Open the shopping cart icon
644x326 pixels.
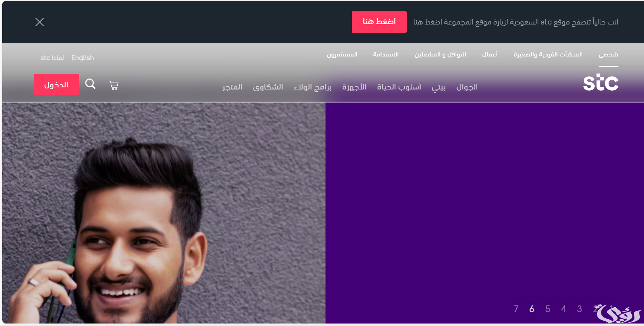pyautogui.click(x=113, y=85)
